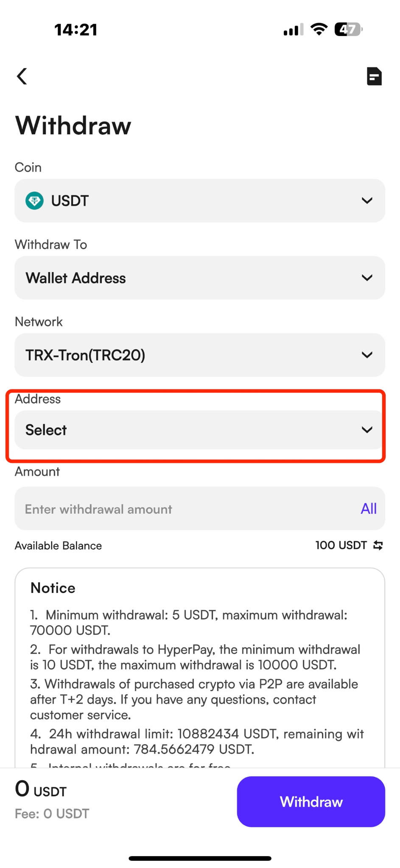Open the withdrawal history document icon
Viewport: 400px width, 868px height.
(374, 76)
